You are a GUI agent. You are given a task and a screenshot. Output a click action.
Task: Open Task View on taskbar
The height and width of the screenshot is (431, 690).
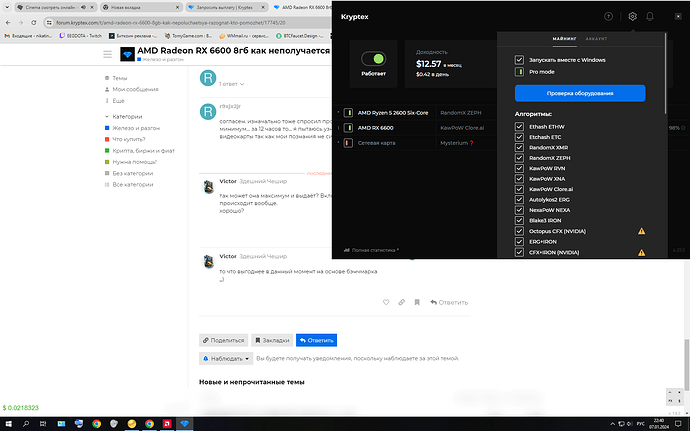click(x=43, y=424)
